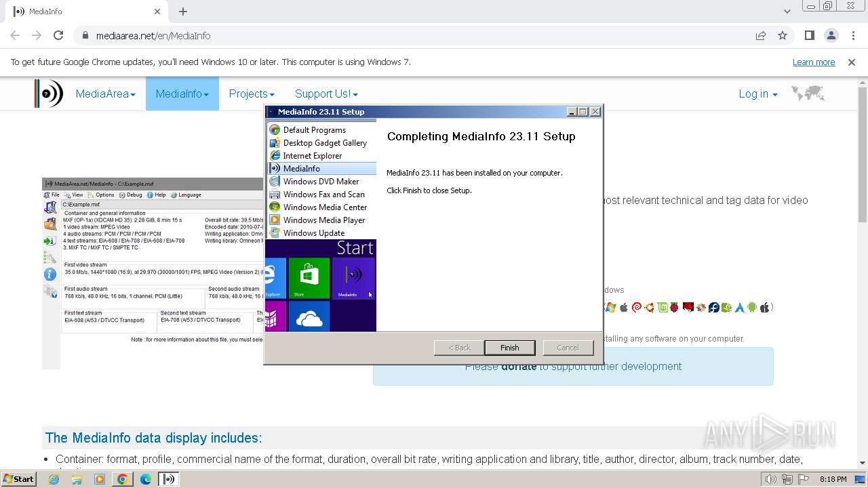Launch Windows Media Player from the taskbar

point(100,479)
